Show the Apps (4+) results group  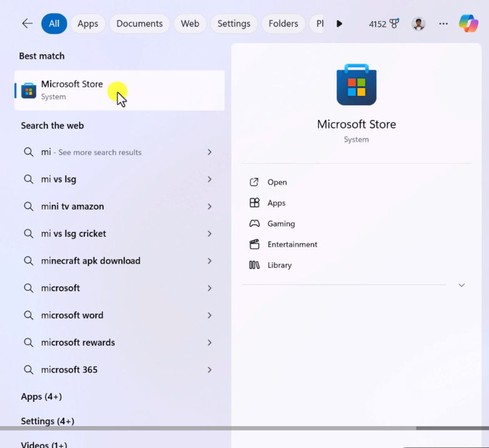point(41,397)
